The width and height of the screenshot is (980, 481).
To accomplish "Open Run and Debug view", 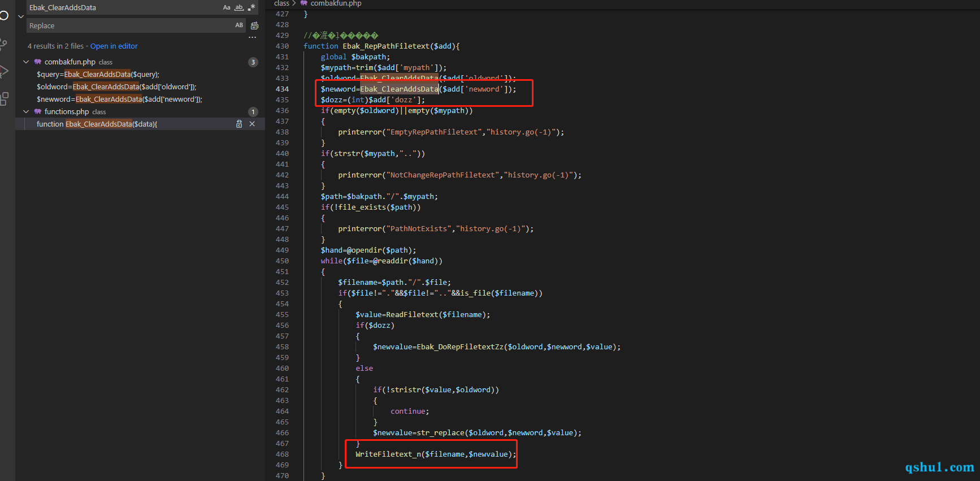I will [x=4, y=71].
